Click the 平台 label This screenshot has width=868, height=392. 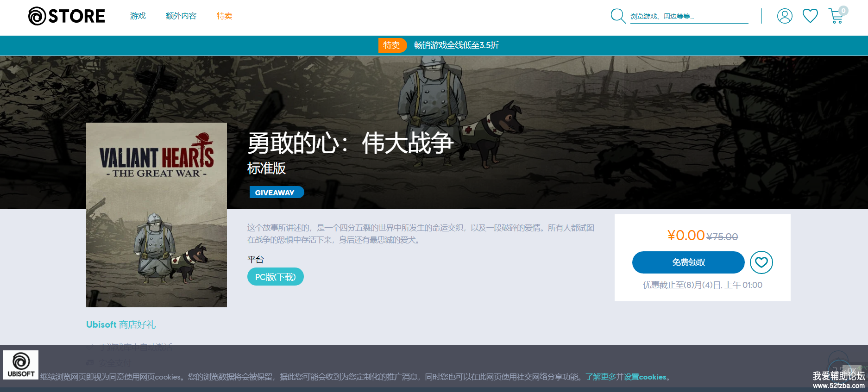coord(256,260)
